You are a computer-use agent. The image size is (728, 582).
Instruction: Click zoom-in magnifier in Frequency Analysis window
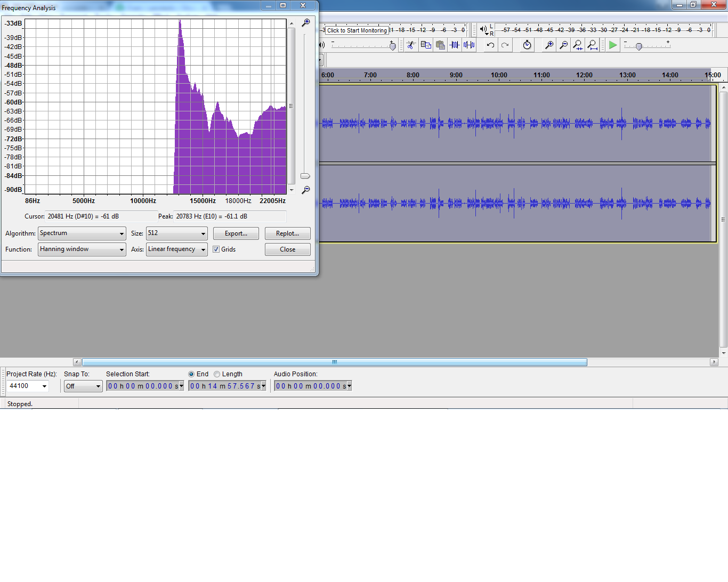coord(305,23)
